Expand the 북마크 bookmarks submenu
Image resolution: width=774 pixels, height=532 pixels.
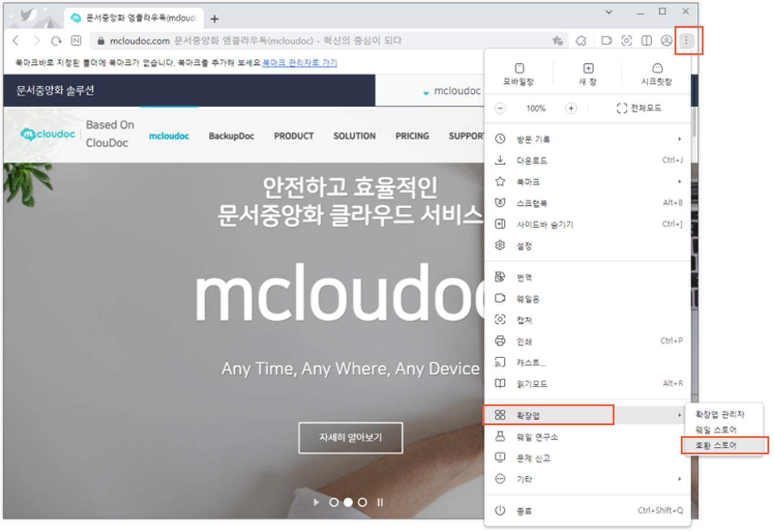pos(587,182)
